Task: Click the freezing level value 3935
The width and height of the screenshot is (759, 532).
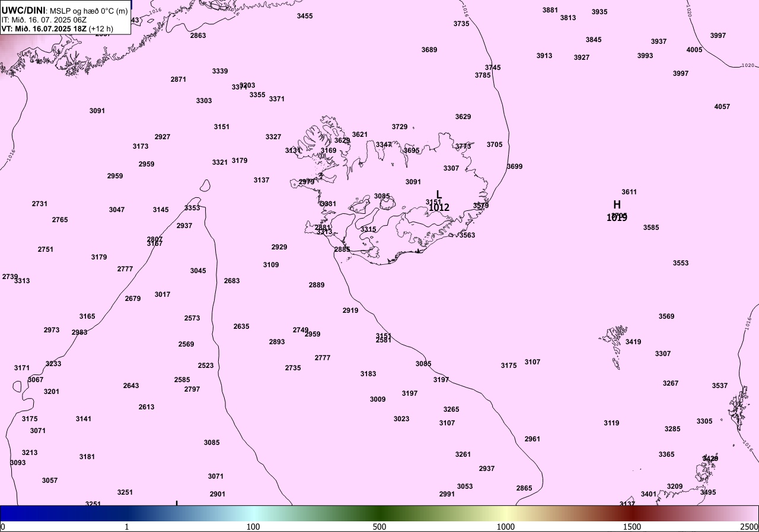Action: (599, 12)
